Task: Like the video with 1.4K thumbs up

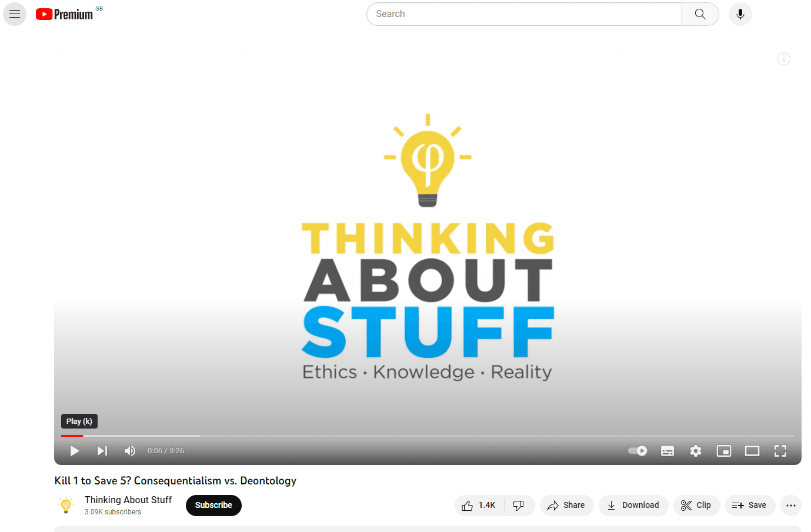Action: pyautogui.click(x=479, y=506)
